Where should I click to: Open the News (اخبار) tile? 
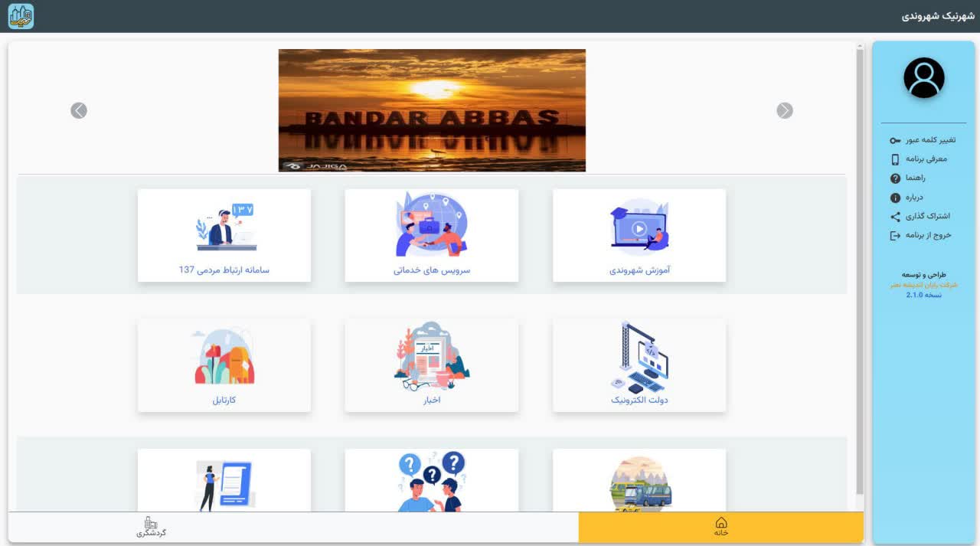[x=431, y=365]
